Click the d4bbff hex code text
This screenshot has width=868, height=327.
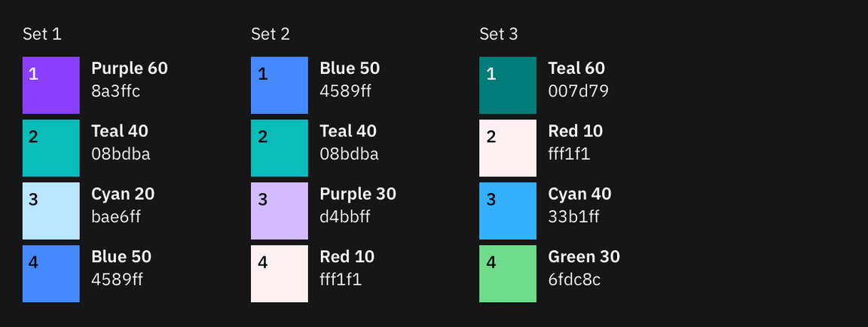pos(345,217)
